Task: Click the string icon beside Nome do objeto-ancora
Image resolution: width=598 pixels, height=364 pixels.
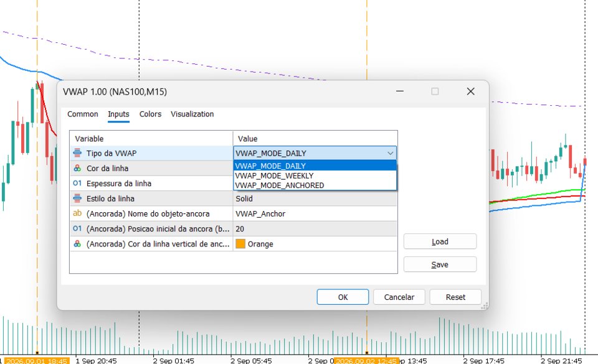Action: pyautogui.click(x=77, y=213)
